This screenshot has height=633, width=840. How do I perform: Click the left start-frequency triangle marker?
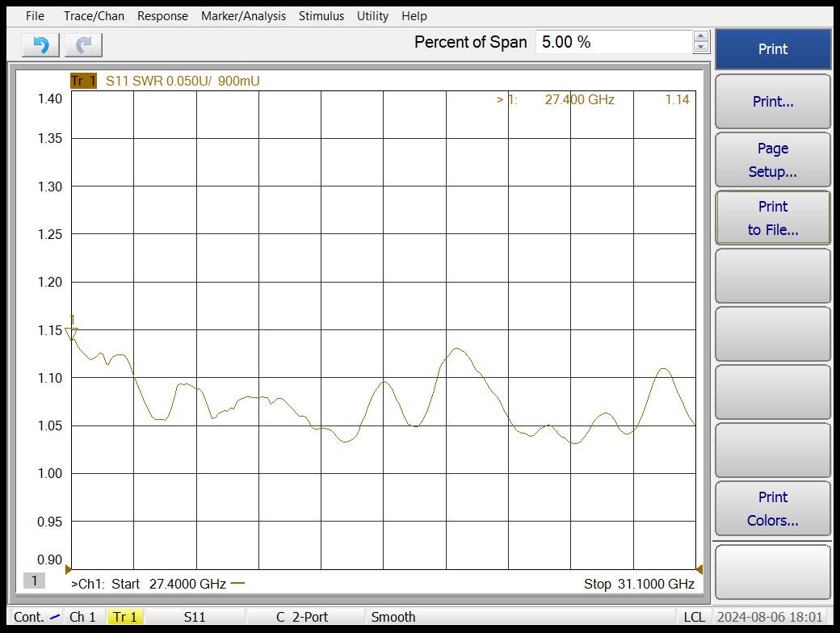tap(68, 569)
